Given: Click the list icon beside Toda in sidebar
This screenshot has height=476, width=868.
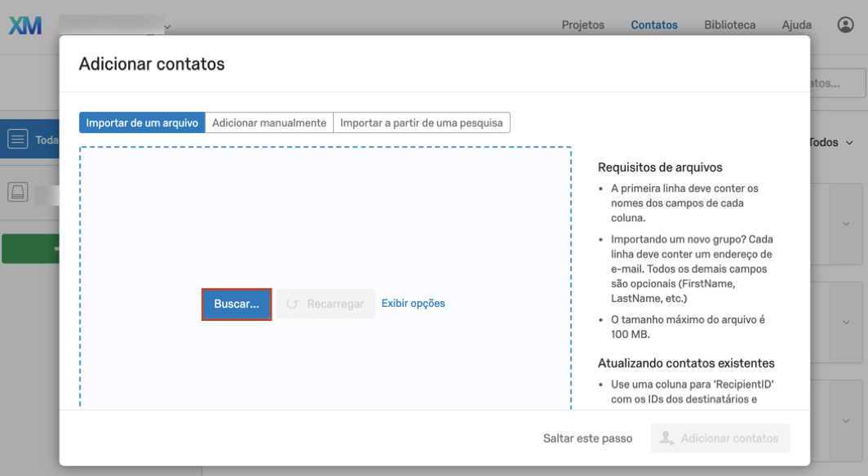Looking at the screenshot, I should 18,140.
